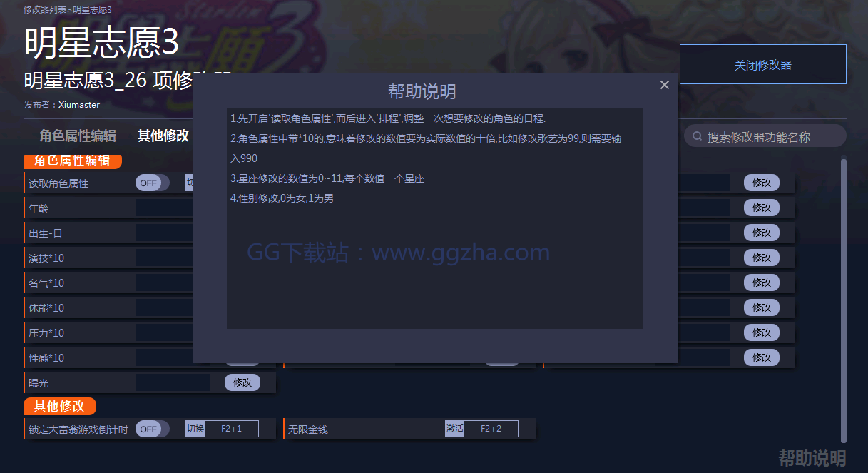Click the topmost 修改 button in right column
Screen dimensions: 868x473
[762, 183]
